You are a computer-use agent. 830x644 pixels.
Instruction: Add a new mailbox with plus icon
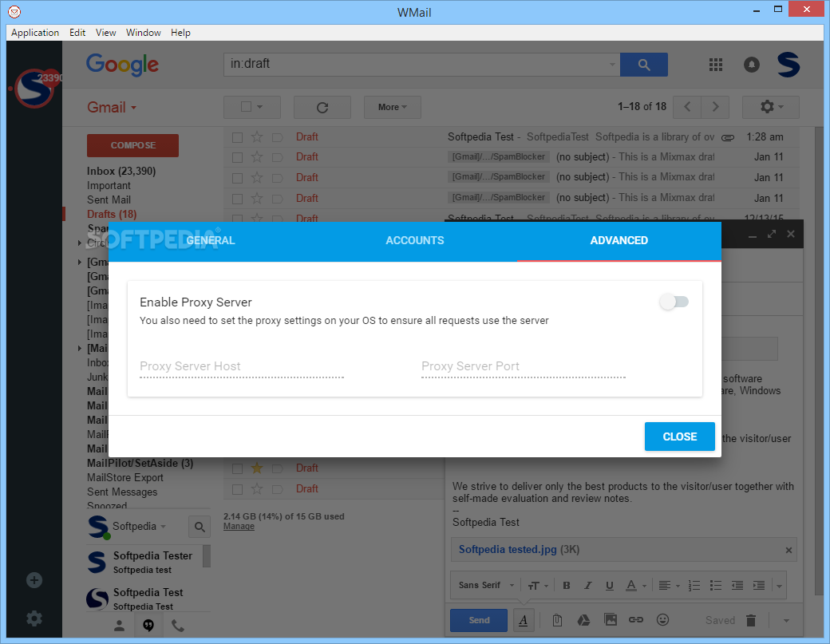34,580
